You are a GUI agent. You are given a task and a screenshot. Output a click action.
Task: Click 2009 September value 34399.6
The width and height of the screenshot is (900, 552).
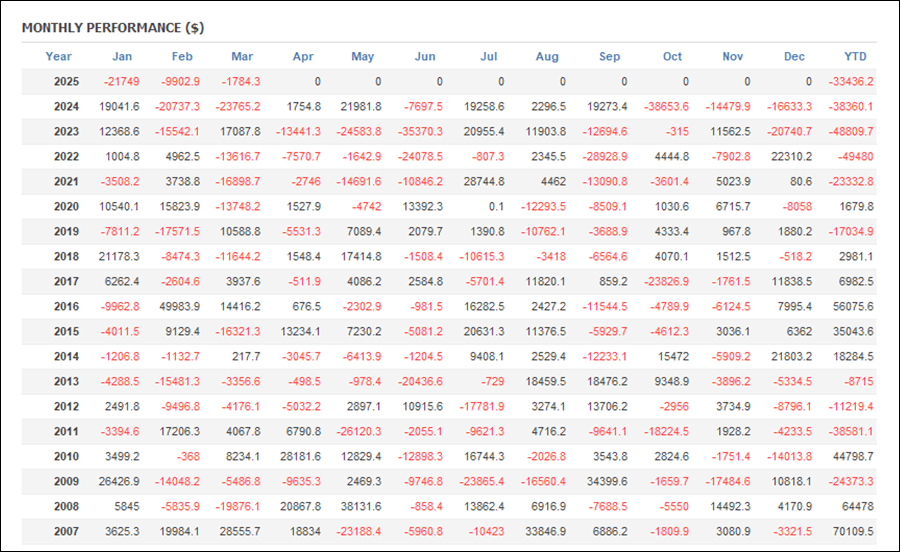click(x=607, y=481)
